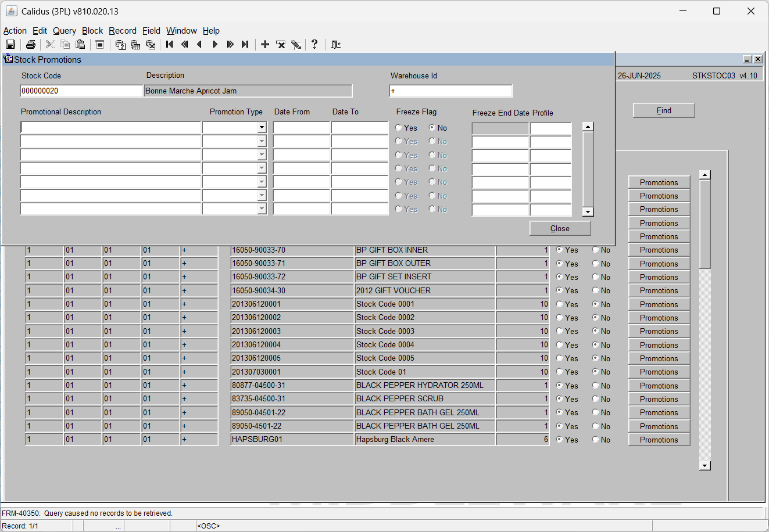
Task: Select No for BP GIFT BOX INNER row
Action: (x=595, y=250)
